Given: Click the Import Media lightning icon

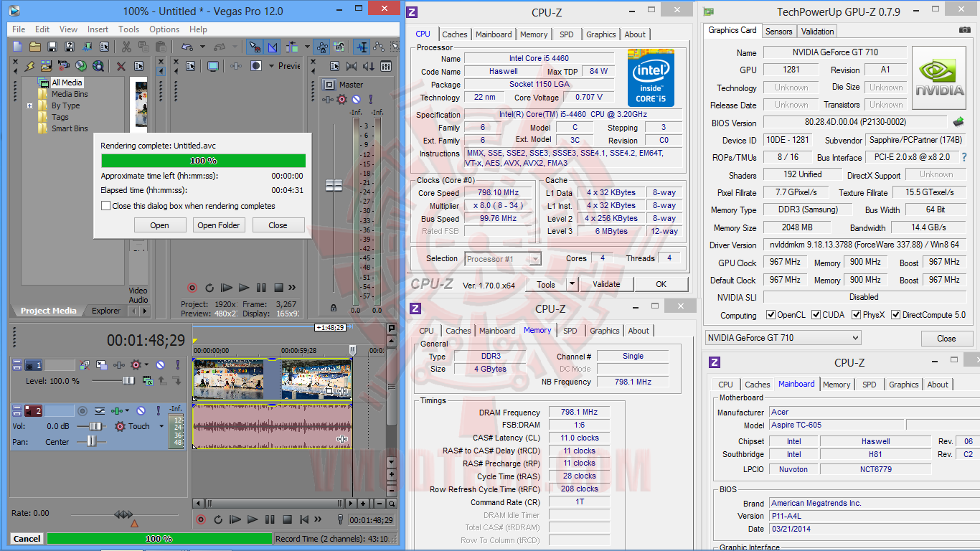Looking at the screenshot, I should point(29,66).
